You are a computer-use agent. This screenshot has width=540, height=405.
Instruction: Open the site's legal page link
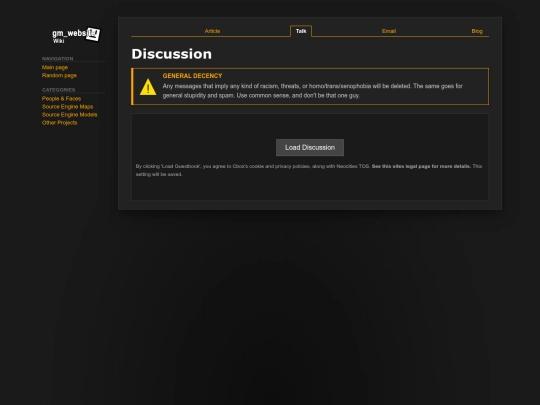[x=421, y=166]
